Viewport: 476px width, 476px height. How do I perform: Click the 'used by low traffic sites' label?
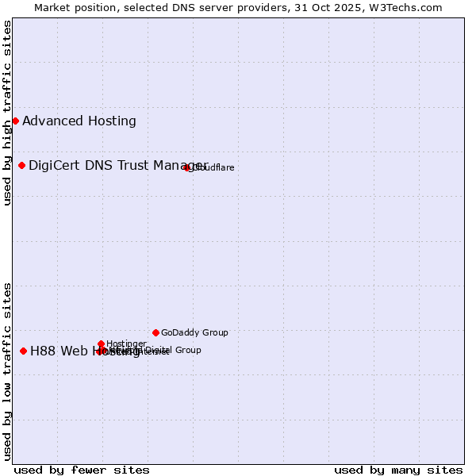click(7, 371)
